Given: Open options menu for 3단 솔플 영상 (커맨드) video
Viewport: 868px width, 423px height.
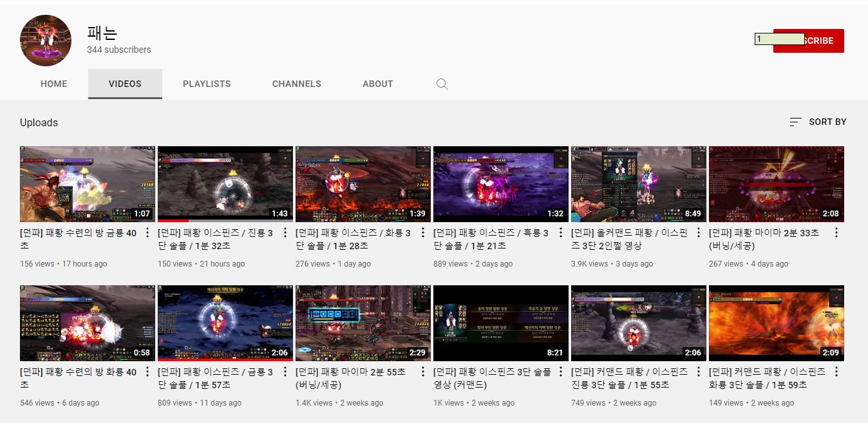Looking at the screenshot, I should (x=561, y=372).
